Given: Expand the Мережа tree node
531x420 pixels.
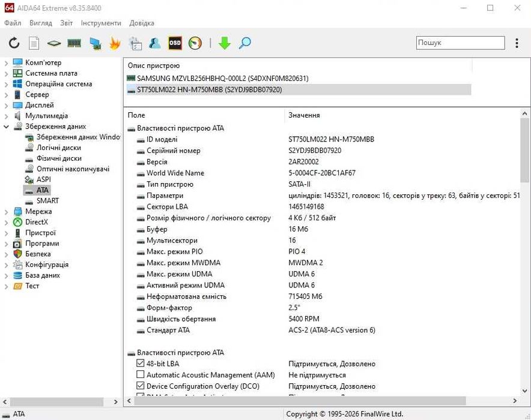Looking at the screenshot, I should [6, 212].
